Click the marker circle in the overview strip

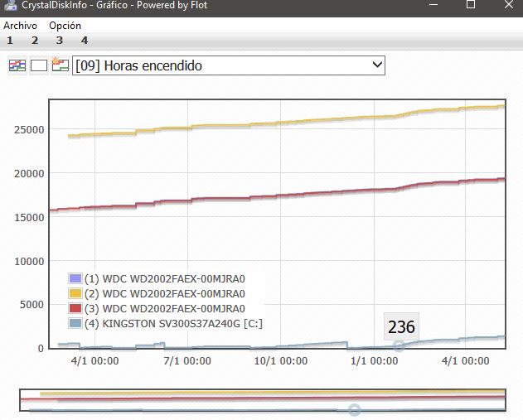click(354, 409)
